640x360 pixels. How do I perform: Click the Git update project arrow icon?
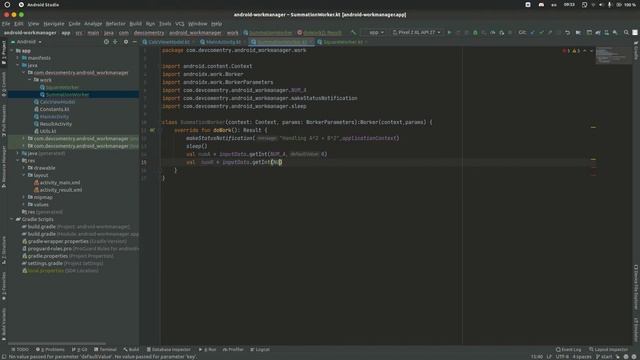coord(533,32)
